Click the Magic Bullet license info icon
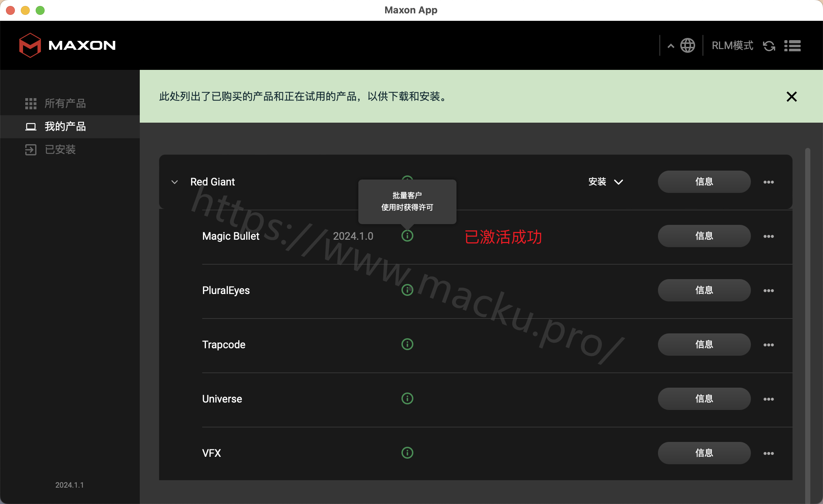823x504 pixels. 407,236
